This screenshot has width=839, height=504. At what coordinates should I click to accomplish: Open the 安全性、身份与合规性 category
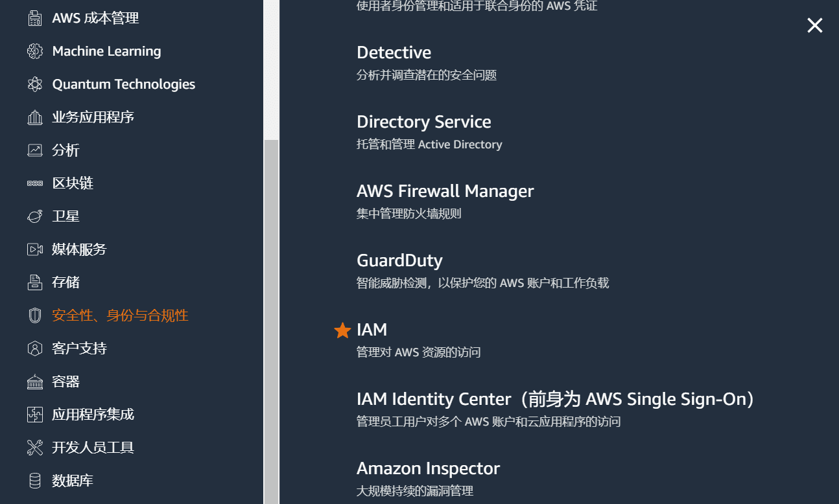119,315
